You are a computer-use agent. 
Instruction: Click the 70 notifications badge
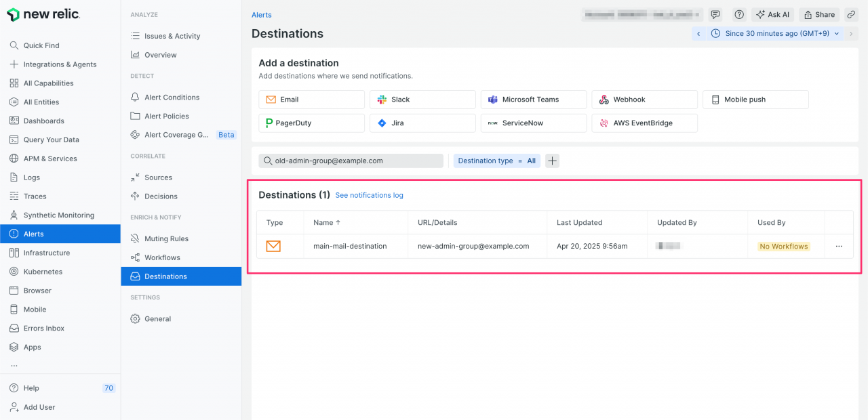coord(108,388)
